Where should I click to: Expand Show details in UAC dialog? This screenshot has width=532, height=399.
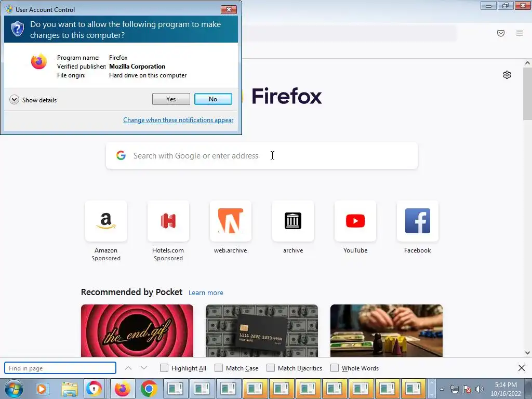click(x=33, y=100)
